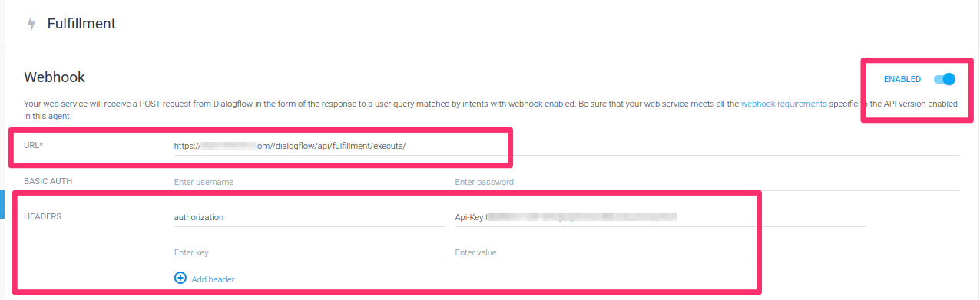Click the ENABLED label beside the switch
Image resolution: width=980 pixels, height=300 pixels.
pos(902,79)
